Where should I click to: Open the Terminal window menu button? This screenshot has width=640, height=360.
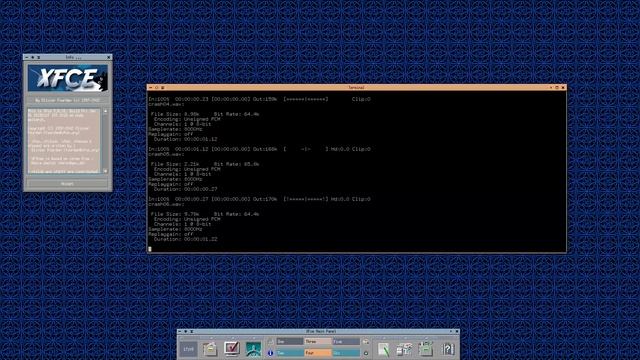coord(151,87)
